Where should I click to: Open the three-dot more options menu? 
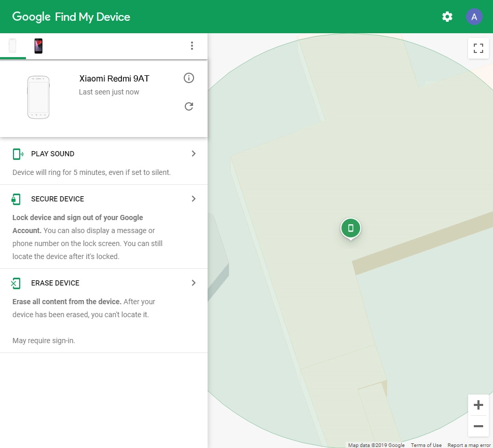(192, 46)
